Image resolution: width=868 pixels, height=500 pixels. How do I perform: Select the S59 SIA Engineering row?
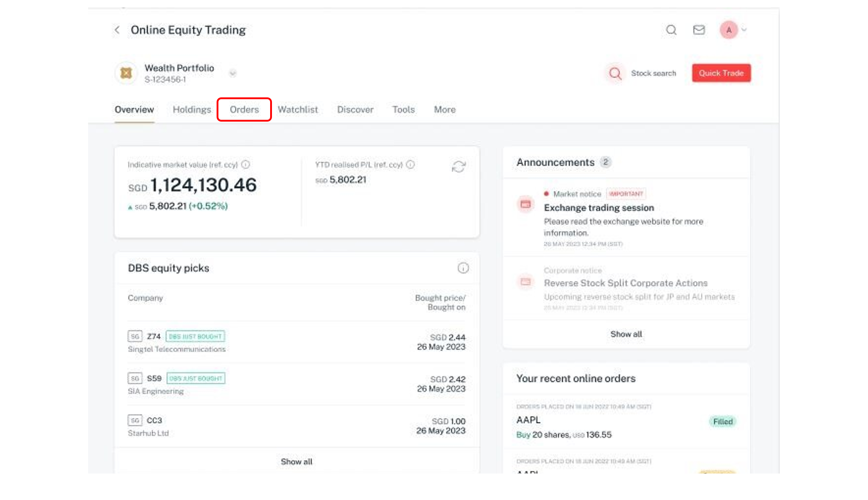(297, 384)
